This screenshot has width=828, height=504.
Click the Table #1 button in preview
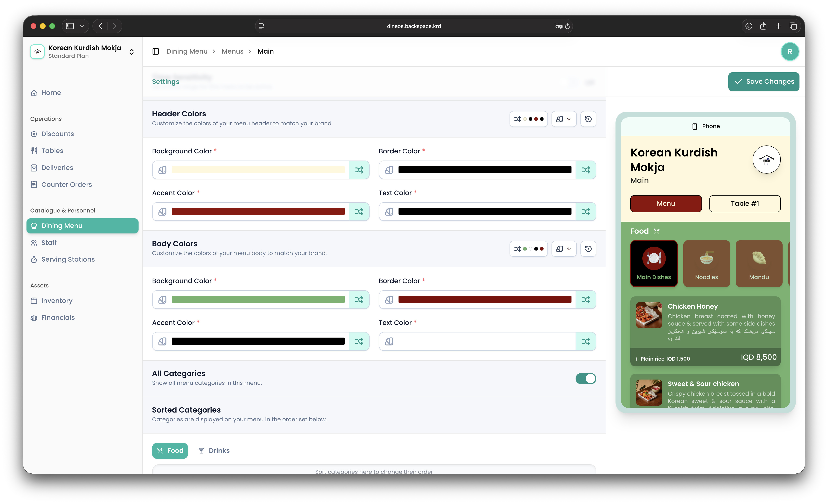click(745, 204)
